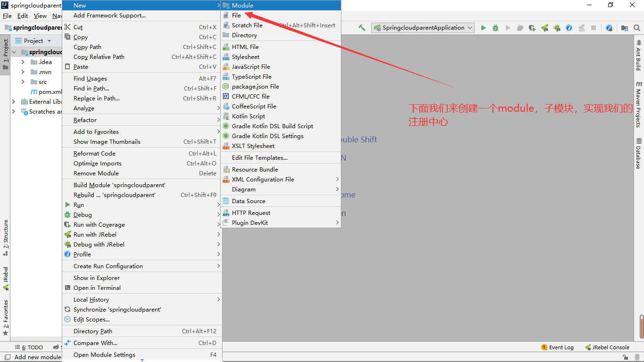Expand the src folder

point(23,82)
